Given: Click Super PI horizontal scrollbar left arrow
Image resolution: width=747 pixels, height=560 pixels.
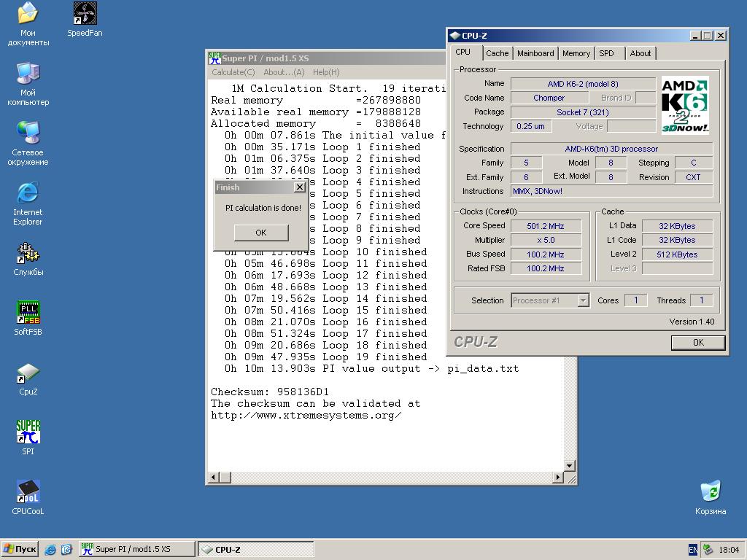Looking at the screenshot, I should (214, 477).
